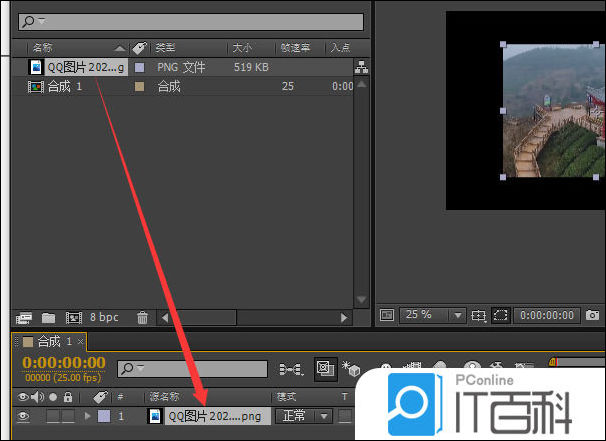Toggle mask and shape path visibility icon
Viewport: 606px width, 441px height.
point(500,315)
